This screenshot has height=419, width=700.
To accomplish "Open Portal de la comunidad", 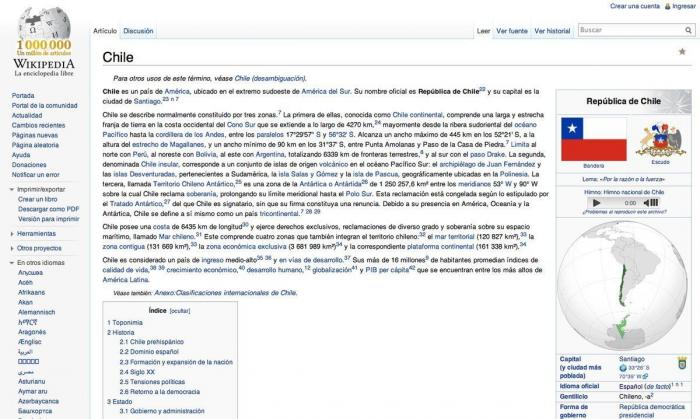I will [45, 105].
